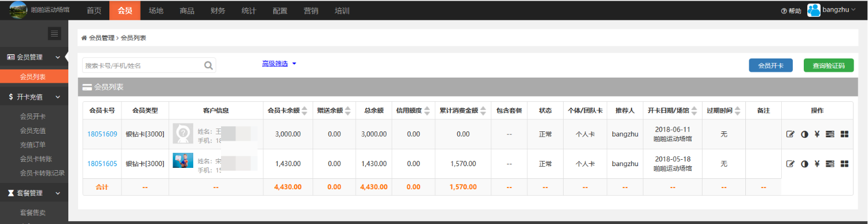Click customer avatar thumbnail for card 18051609
868x224 pixels.
point(183,134)
